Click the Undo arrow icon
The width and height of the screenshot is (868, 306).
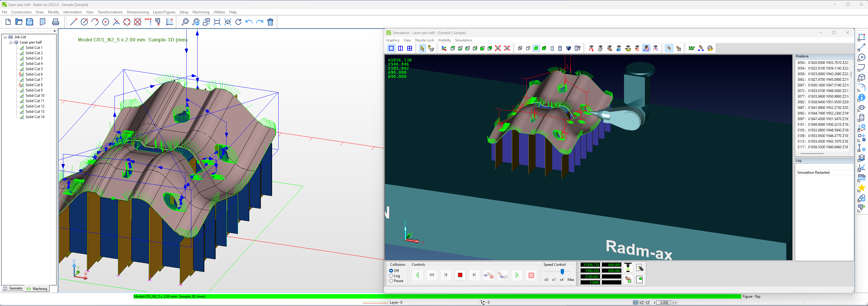coord(249,22)
